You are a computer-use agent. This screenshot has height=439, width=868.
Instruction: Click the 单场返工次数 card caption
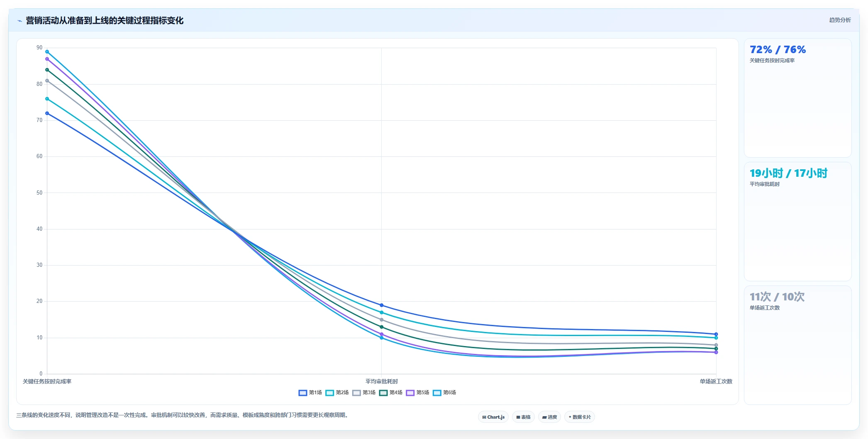(x=764, y=308)
